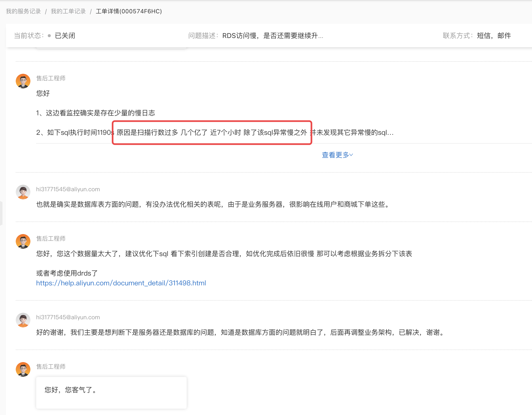
Task: Click user avatar above the table optimization question
Action: tap(23, 192)
